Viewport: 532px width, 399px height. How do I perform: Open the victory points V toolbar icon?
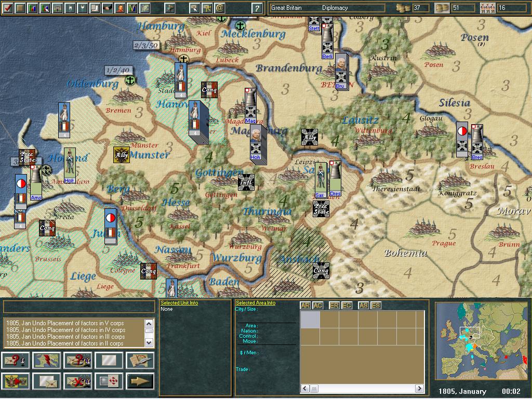click(x=132, y=8)
